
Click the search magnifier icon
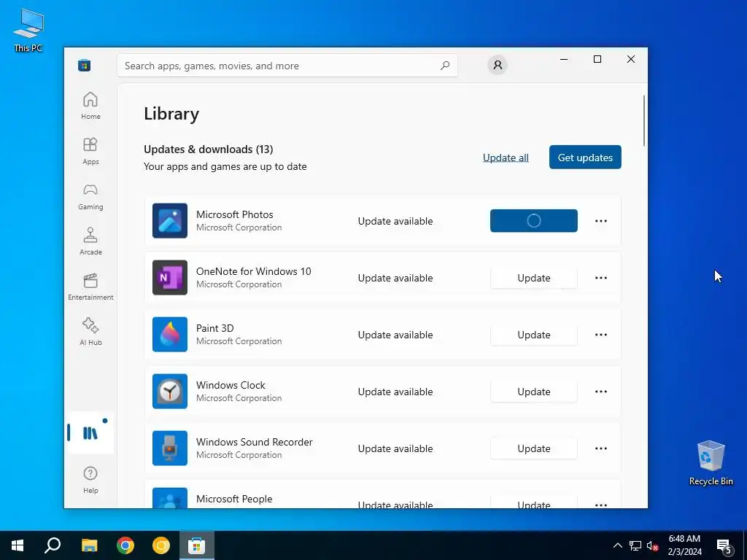[x=445, y=66]
